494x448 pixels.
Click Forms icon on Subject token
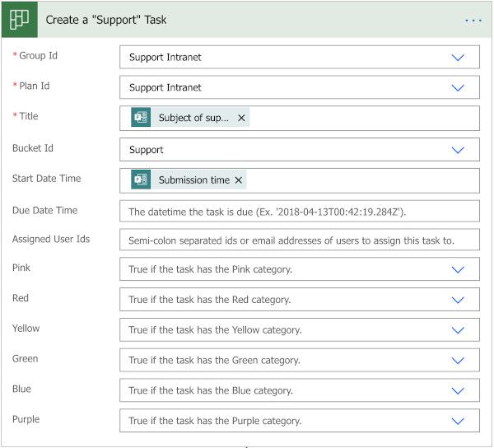141,118
